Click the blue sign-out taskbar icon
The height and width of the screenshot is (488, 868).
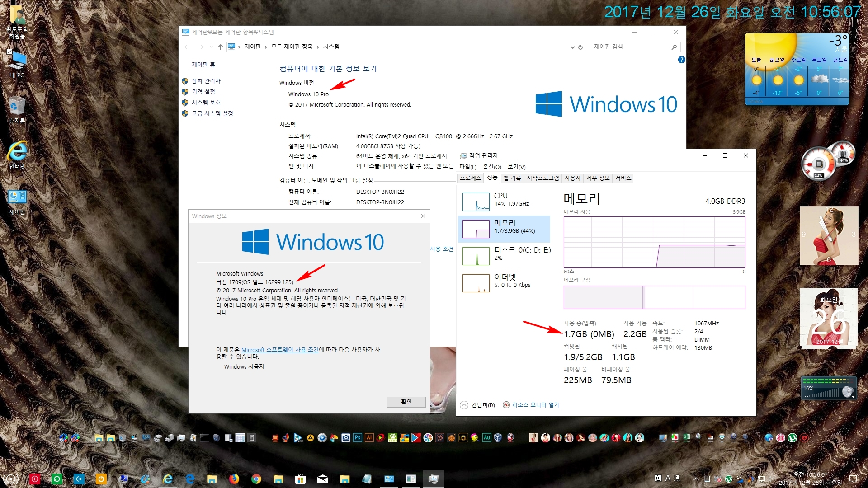coord(79,479)
